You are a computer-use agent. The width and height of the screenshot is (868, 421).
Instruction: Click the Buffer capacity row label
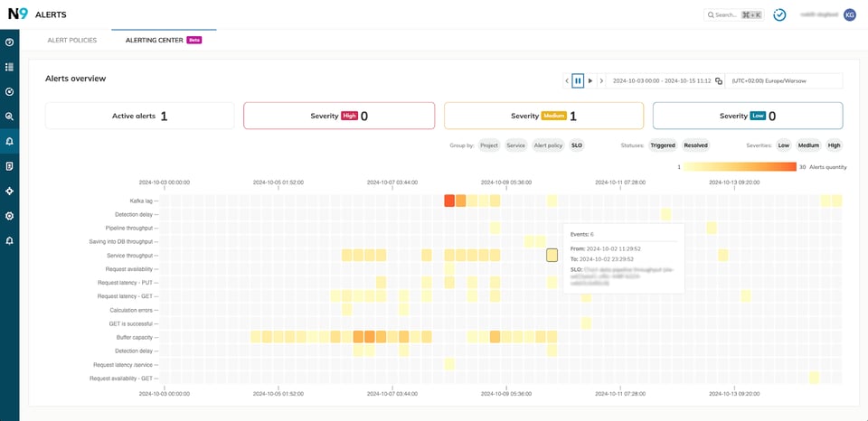point(135,338)
